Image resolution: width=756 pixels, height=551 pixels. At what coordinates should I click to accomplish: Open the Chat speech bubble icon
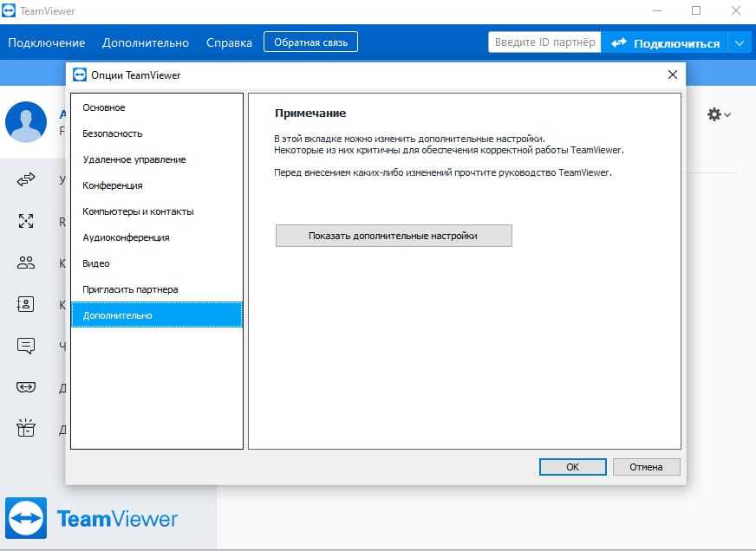26,346
